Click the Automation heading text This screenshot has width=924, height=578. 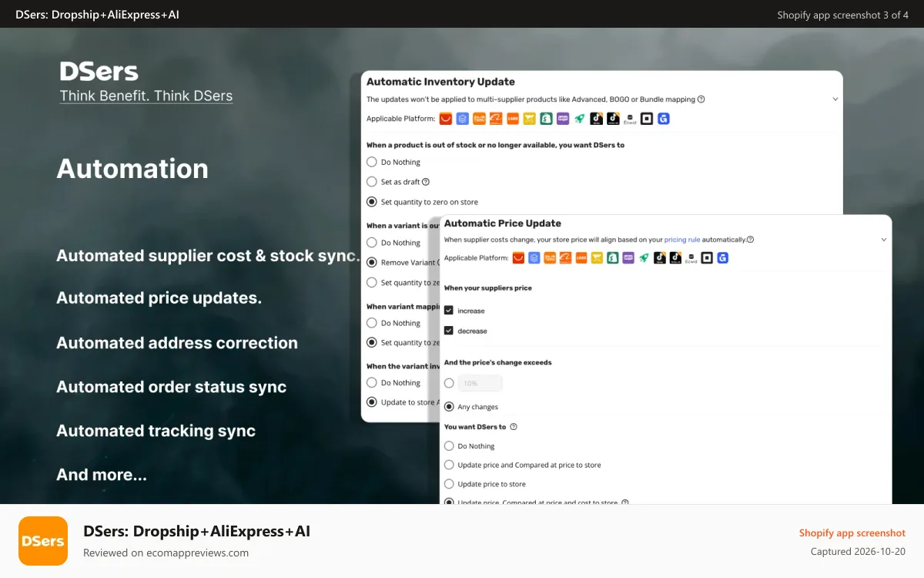click(x=132, y=169)
